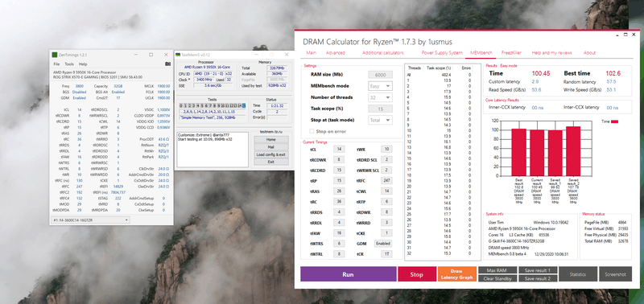
Task: Open the Tools menu in ZenTimings
Action: tap(69, 64)
